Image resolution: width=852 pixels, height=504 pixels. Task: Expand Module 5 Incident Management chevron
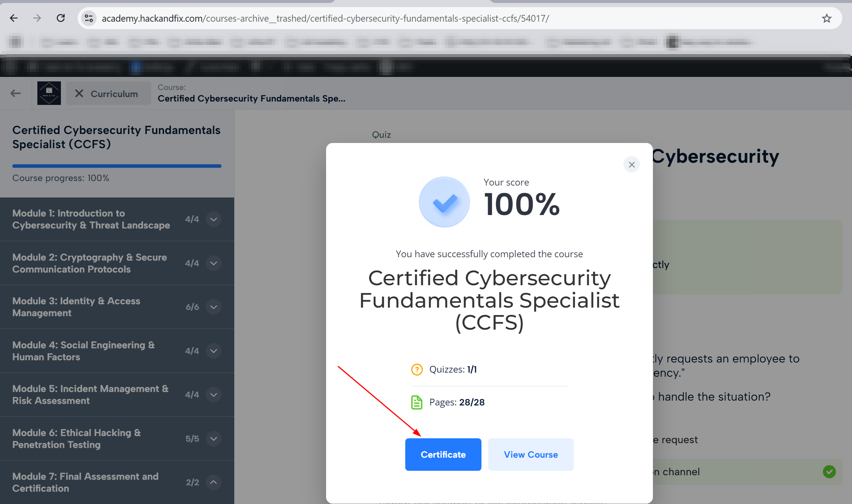(x=214, y=395)
